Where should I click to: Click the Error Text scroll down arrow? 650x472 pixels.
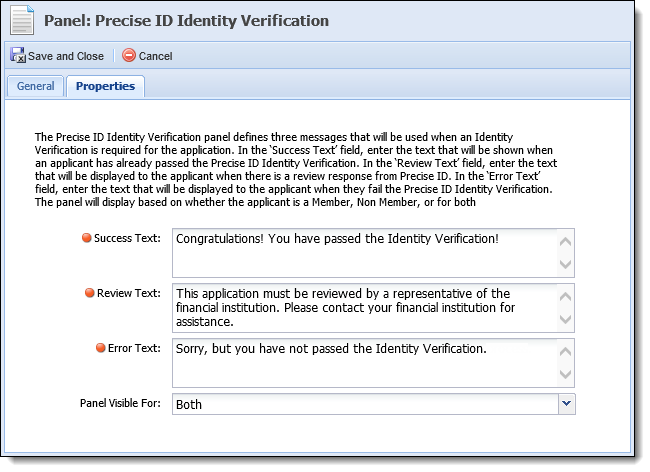(565, 374)
